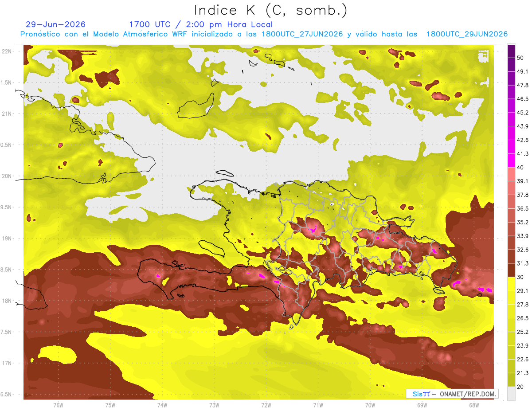The width and height of the screenshot is (532, 411).
Task: Click the "27.8" colorbar value
Action: coord(523,305)
